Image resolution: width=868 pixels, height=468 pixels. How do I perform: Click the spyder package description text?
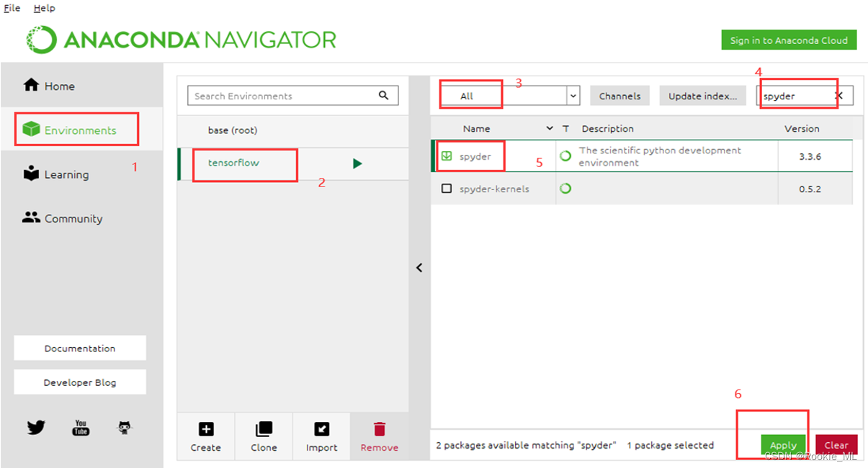pyautogui.click(x=660, y=156)
